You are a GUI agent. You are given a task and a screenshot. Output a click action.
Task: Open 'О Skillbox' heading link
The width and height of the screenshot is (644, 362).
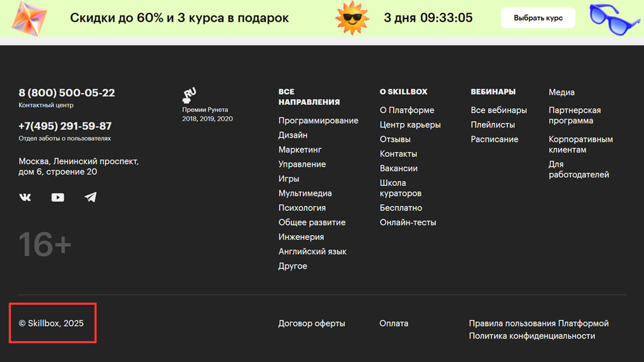(404, 92)
